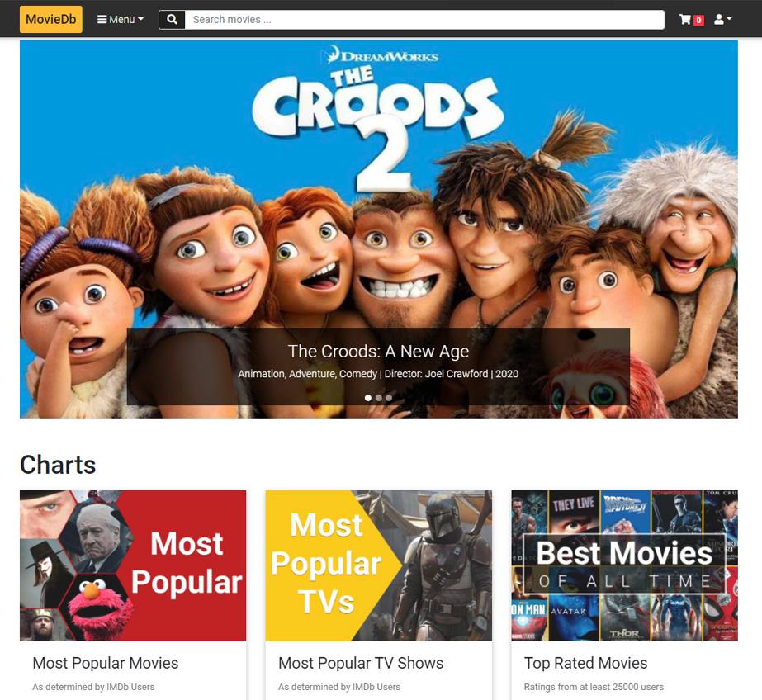Image resolution: width=762 pixels, height=700 pixels.
Task: Click the MovieDb logo button
Action: pos(51,20)
